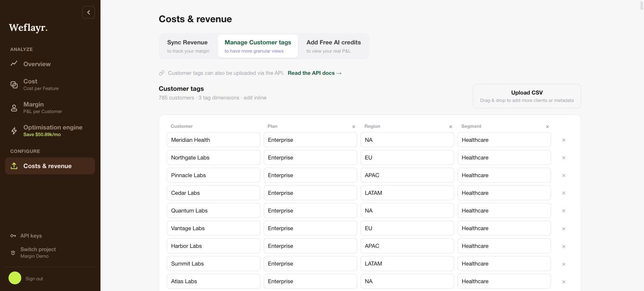Edit Atlas Labs customer name field
The image size is (644, 291).
click(x=214, y=281)
